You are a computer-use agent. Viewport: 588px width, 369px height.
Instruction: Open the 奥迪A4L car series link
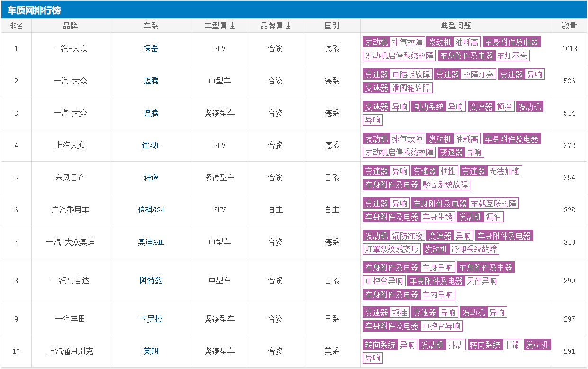151,242
